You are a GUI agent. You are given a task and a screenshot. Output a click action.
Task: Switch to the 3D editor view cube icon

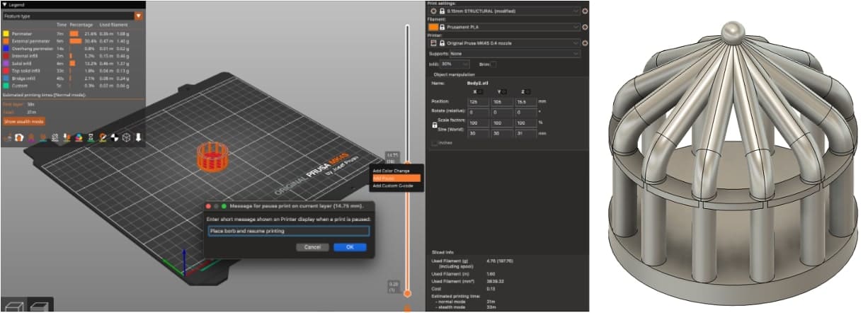(x=13, y=306)
